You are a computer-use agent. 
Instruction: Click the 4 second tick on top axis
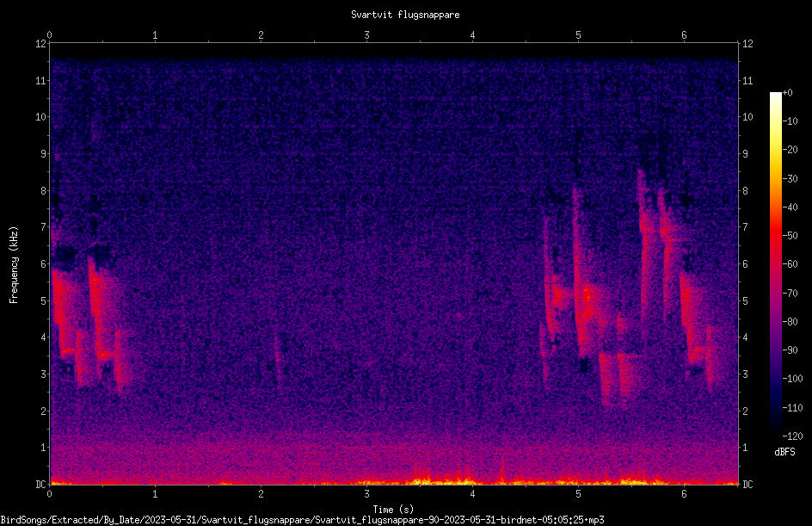[472, 35]
